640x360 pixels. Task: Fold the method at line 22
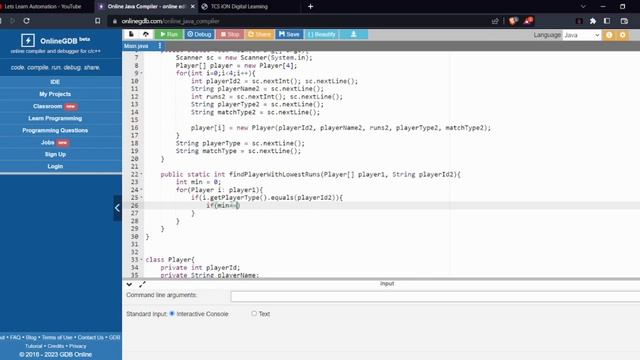pyautogui.click(x=142, y=174)
